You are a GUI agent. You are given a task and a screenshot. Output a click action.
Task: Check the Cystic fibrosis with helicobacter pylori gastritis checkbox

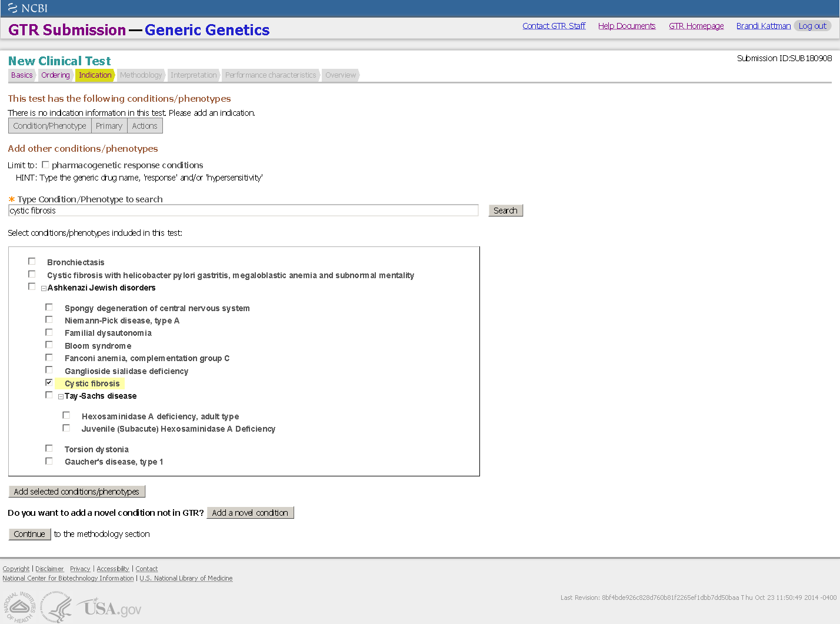(32, 274)
